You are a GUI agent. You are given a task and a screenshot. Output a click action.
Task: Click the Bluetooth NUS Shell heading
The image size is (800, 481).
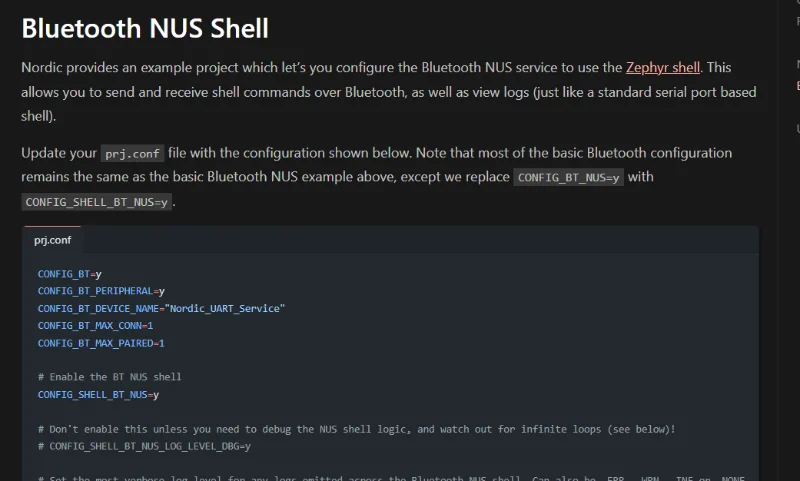coord(145,28)
